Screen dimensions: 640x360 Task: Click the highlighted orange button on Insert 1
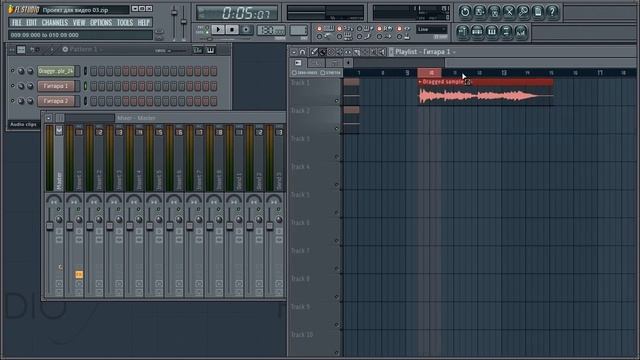click(x=79, y=274)
